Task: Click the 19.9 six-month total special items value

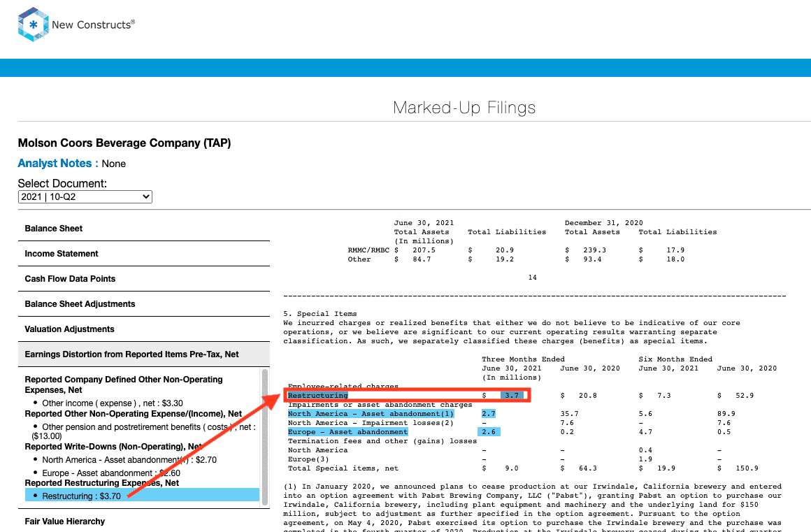Action: [666, 468]
